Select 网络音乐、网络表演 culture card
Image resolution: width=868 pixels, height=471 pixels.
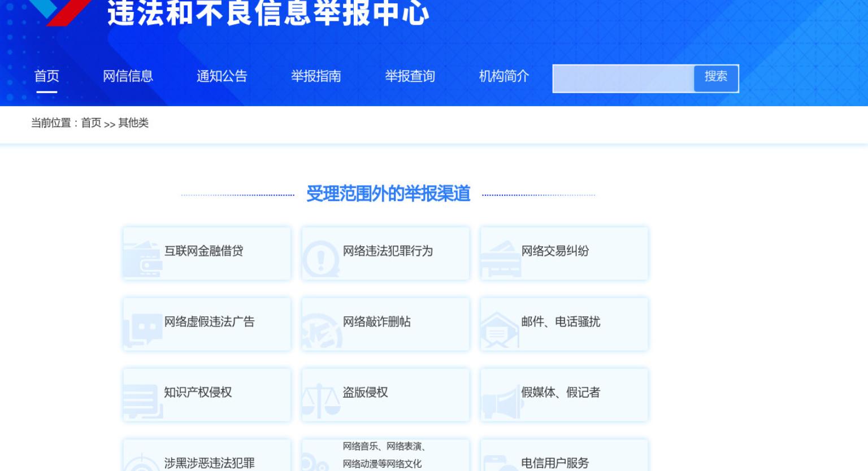coord(385,456)
